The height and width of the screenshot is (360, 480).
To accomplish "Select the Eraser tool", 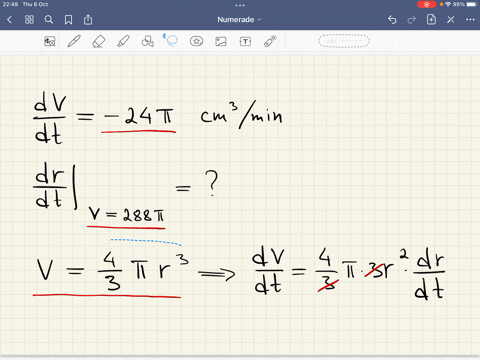I will (x=98, y=42).
